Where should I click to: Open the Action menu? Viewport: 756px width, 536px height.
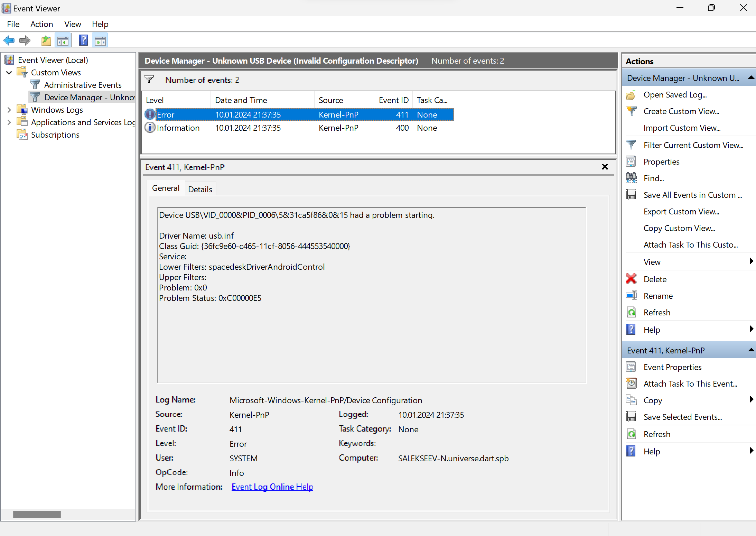click(x=41, y=24)
